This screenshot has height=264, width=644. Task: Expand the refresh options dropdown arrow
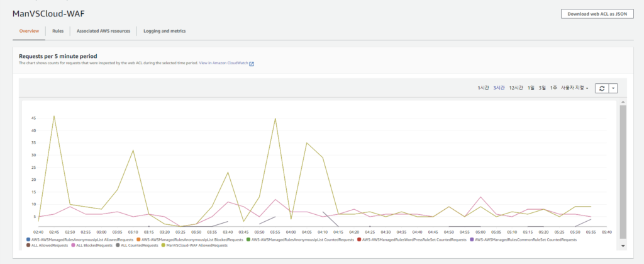[x=613, y=88]
